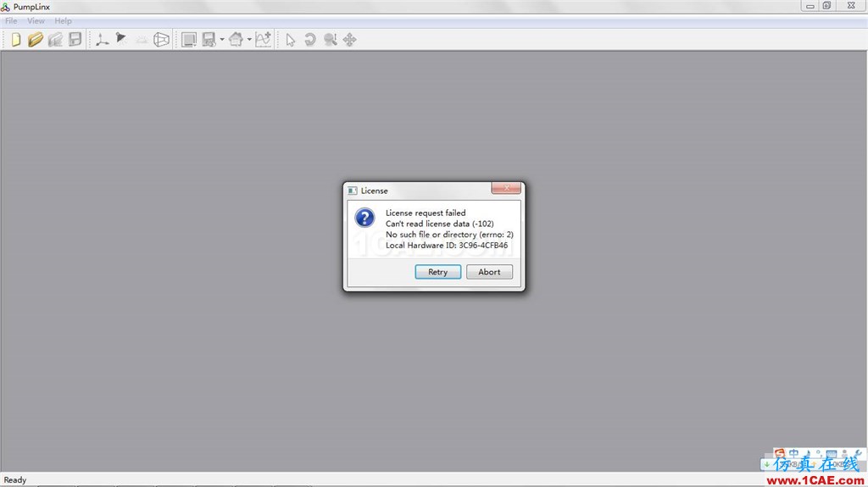
Task: Click the PumpLinx title bar app icon
Action: [6, 7]
